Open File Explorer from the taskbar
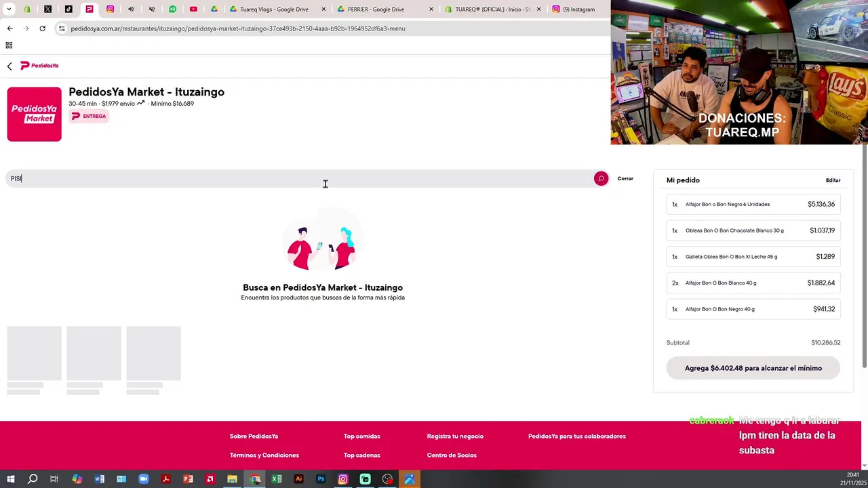868x488 pixels. pos(232,479)
